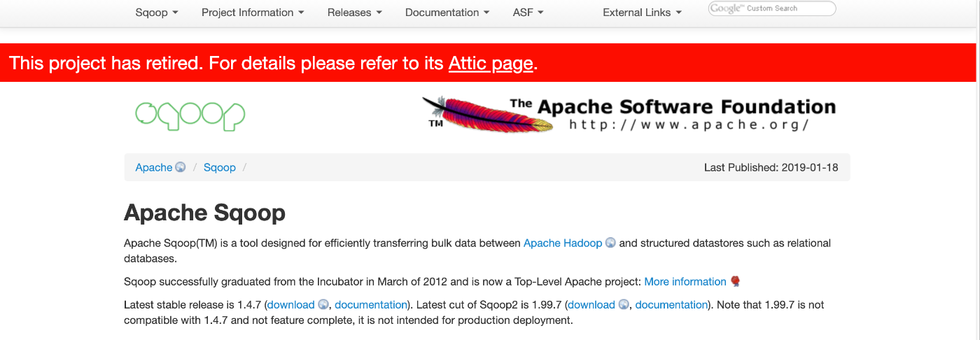Open the ASF dropdown menu
This screenshot has height=340, width=980.
tap(528, 13)
